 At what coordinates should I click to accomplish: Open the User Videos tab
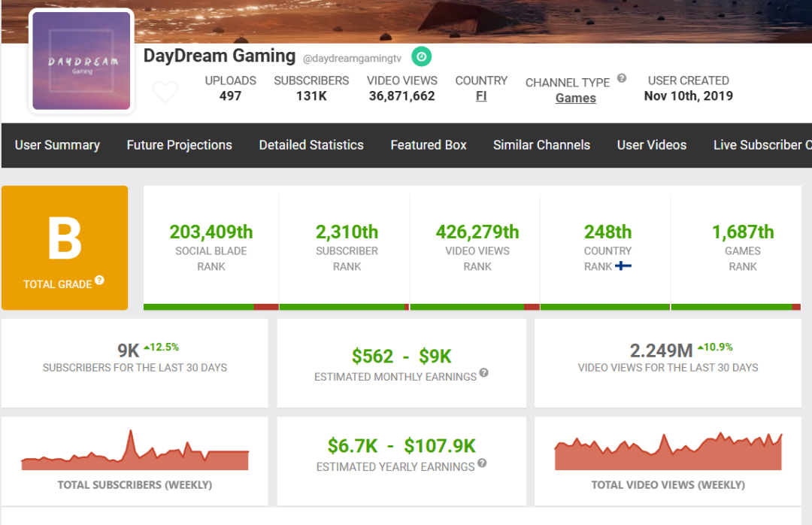click(651, 145)
